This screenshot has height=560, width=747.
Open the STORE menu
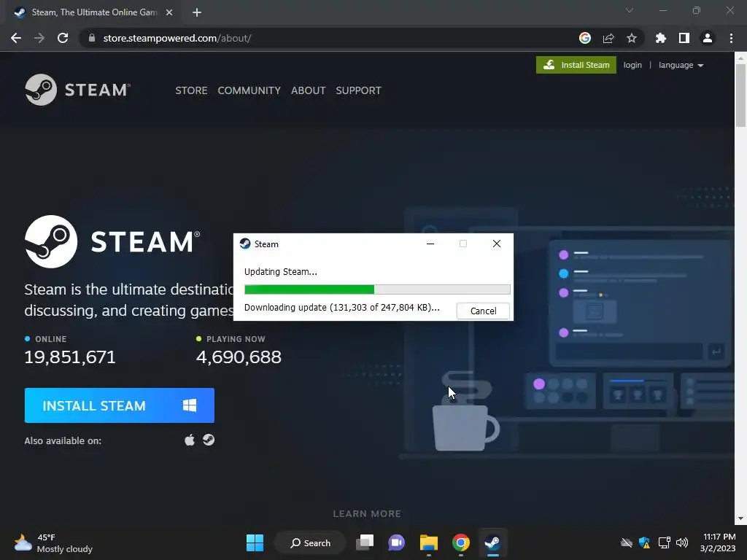coord(191,90)
